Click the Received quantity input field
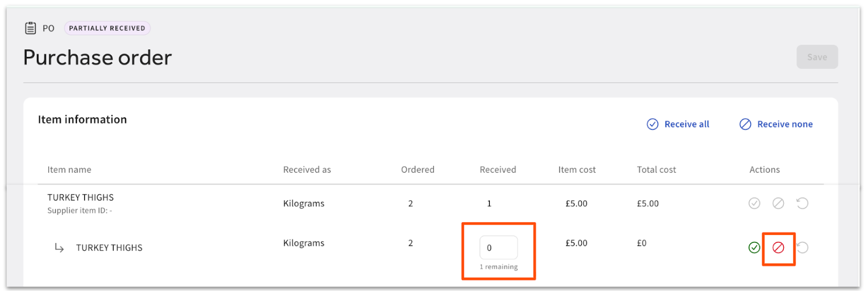This screenshot has width=868, height=291. click(x=498, y=248)
